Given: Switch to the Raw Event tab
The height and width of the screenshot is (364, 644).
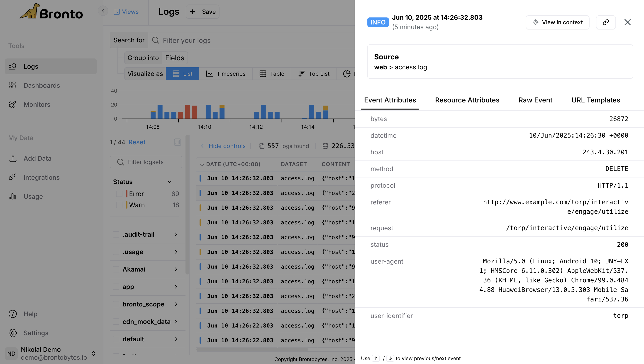Looking at the screenshot, I should (535, 100).
